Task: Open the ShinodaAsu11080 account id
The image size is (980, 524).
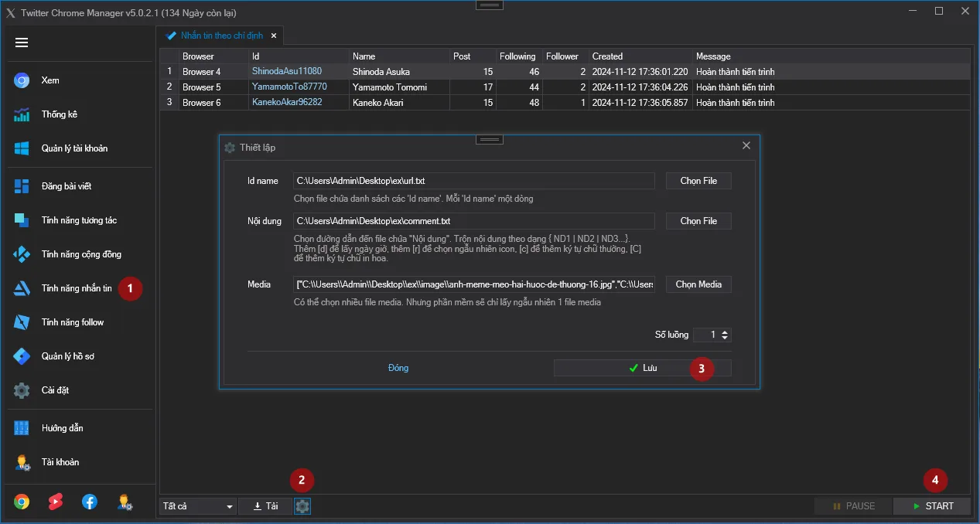Action: coord(287,71)
